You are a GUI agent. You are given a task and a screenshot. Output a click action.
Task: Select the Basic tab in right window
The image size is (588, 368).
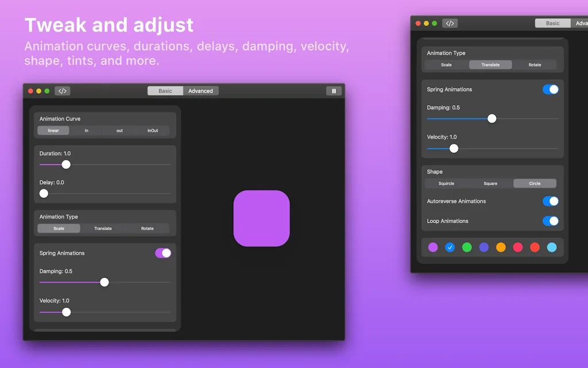tap(552, 24)
